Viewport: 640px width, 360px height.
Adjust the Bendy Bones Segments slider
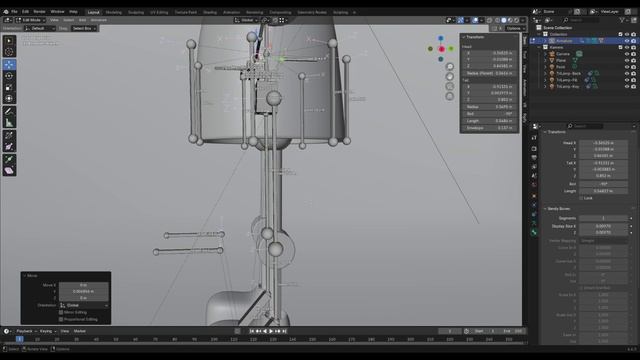tap(603, 219)
